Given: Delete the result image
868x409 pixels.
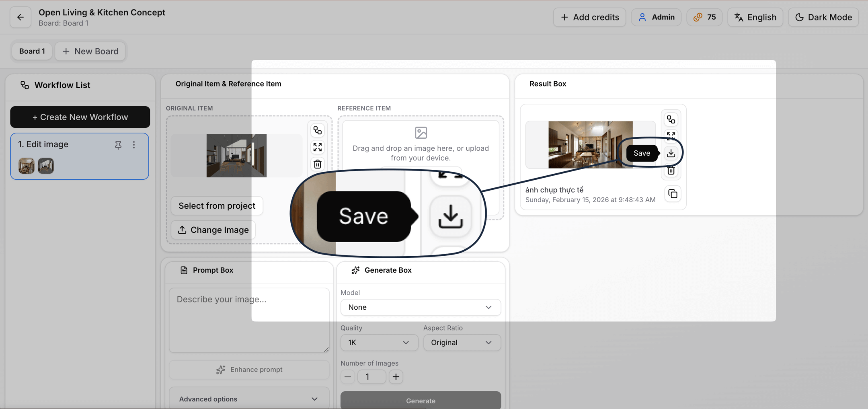Looking at the screenshot, I should pyautogui.click(x=671, y=171).
